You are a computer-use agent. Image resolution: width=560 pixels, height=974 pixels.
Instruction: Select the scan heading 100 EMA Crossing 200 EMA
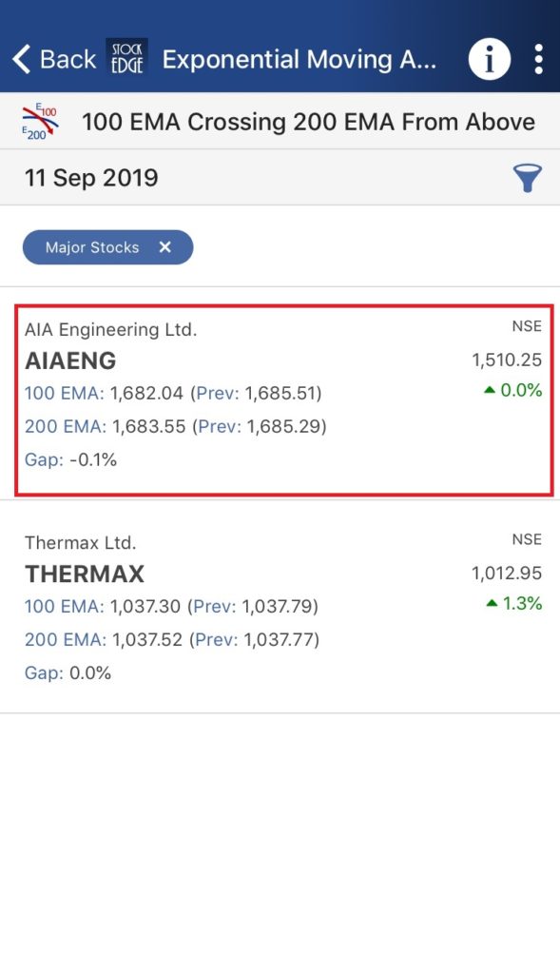point(314,121)
